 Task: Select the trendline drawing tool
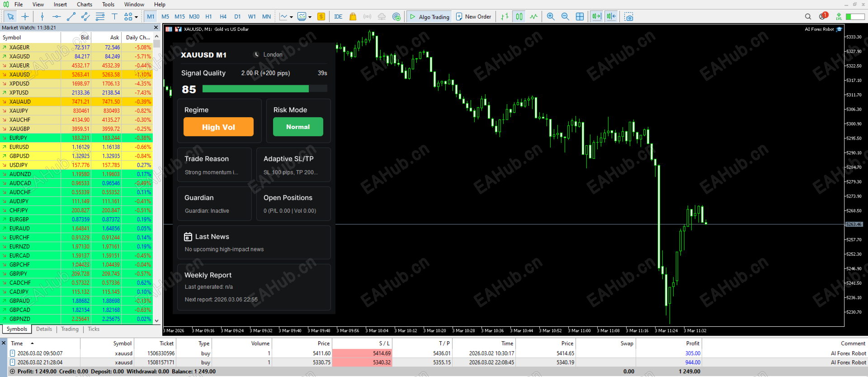click(x=71, y=17)
